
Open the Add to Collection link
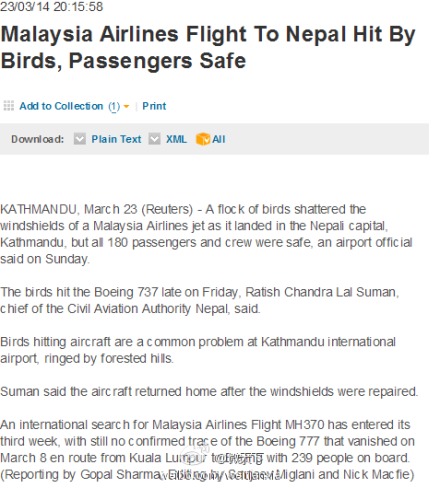(x=61, y=106)
